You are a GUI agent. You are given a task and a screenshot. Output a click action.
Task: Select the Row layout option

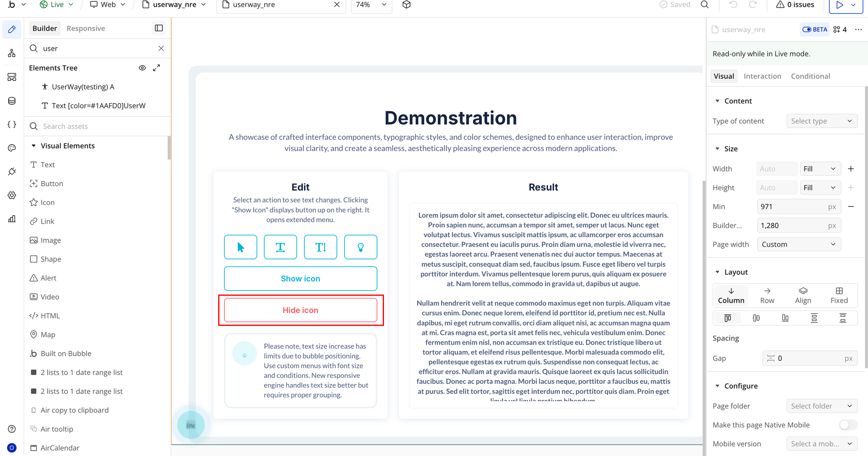(x=767, y=295)
